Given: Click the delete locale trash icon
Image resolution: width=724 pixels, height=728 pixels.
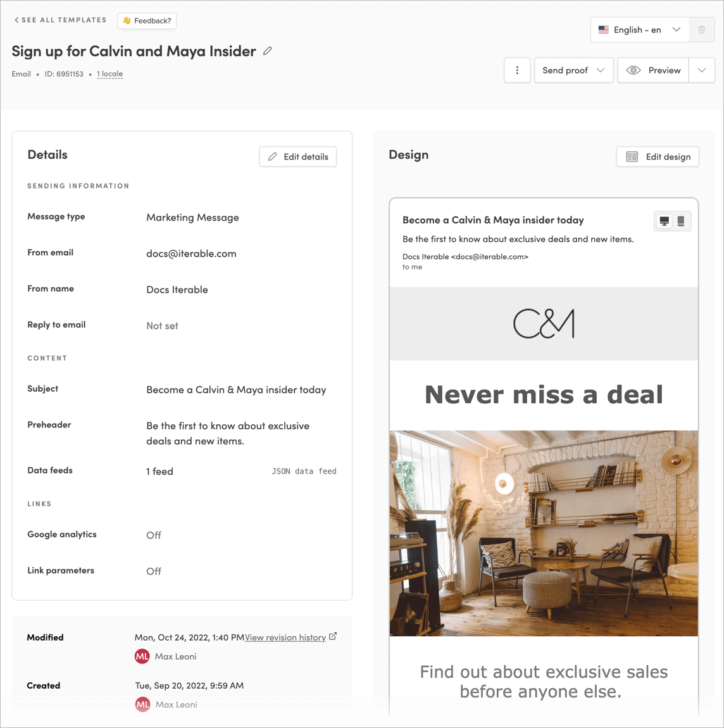Looking at the screenshot, I should pos(702,29).
